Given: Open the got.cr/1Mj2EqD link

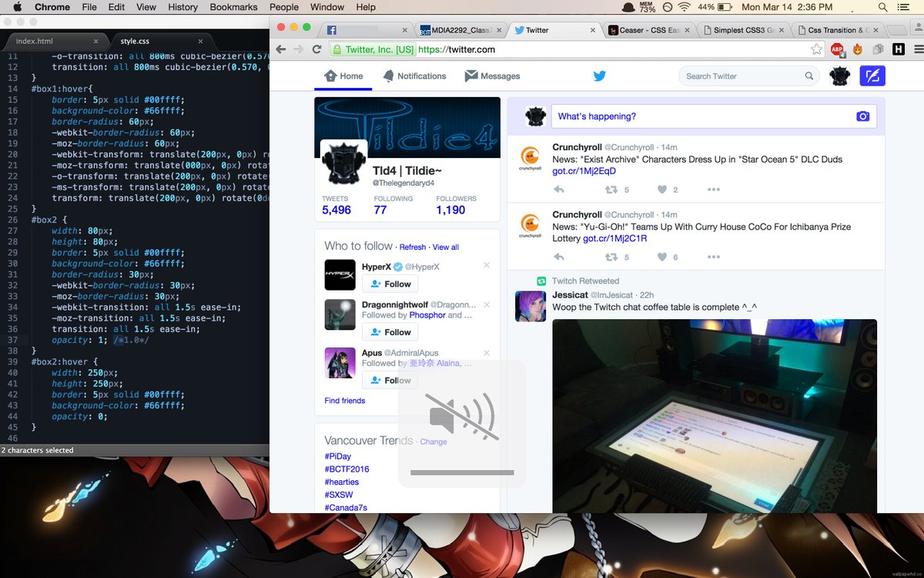Looking at the screenshot, I should (584, 171).
